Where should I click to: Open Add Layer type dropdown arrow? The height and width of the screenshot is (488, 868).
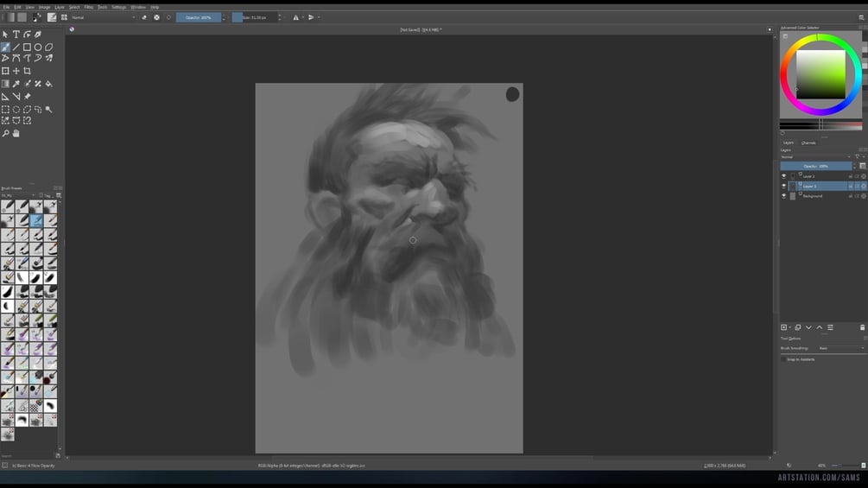pyautogui.click(x=790, y=327)
